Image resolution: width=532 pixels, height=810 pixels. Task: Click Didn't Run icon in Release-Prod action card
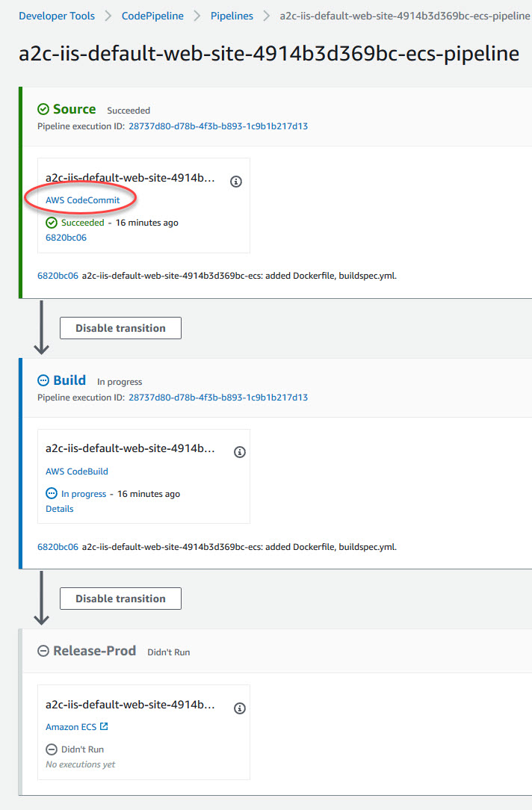(51, 749)
